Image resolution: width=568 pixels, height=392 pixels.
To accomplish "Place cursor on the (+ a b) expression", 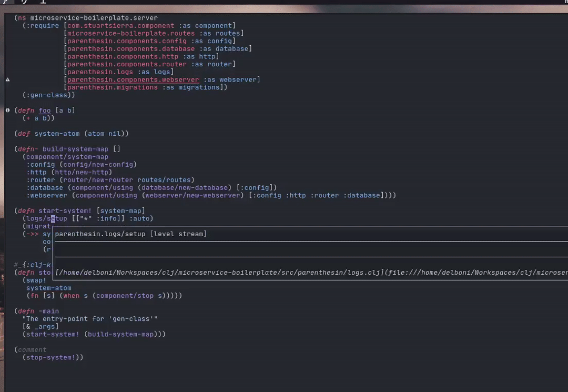I will pos(38,118).
